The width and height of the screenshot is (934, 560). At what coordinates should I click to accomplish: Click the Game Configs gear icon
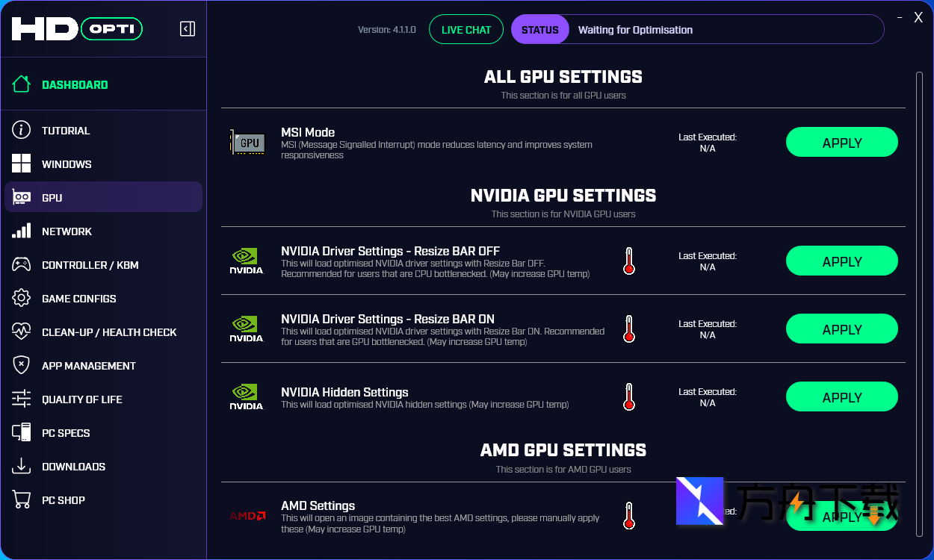tap(22, 298)
